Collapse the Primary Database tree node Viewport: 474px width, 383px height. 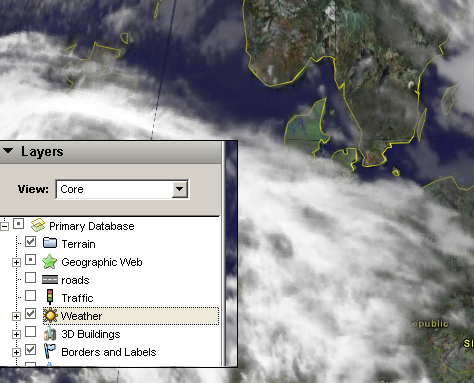coord(4,227)
